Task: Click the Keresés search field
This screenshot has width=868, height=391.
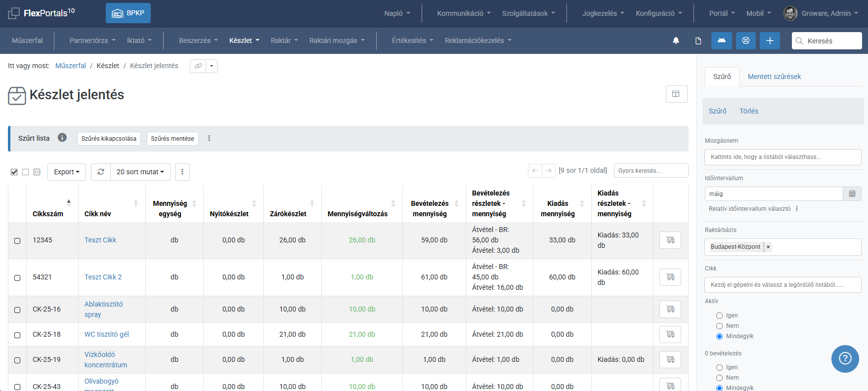Action: pyautogui.click(x=827, y=40)
